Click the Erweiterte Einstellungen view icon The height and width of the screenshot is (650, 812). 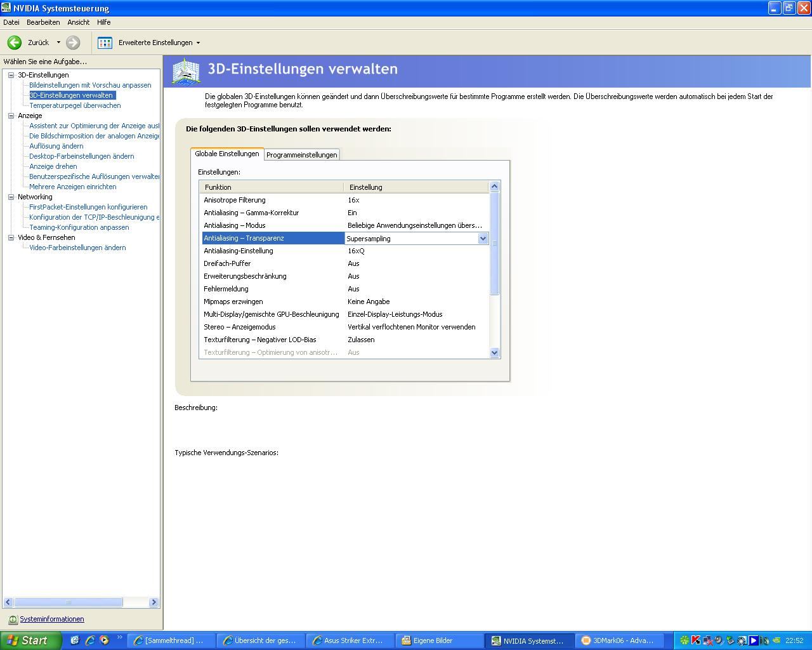click(105, 43)
